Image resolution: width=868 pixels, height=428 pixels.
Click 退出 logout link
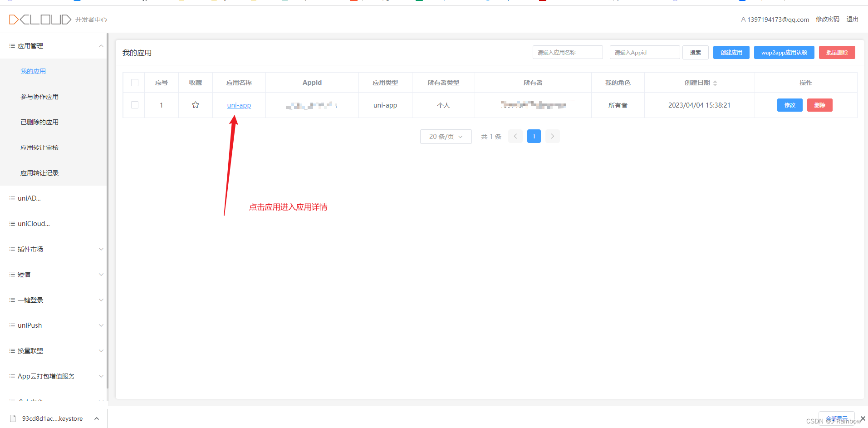(x=853, y=19)
